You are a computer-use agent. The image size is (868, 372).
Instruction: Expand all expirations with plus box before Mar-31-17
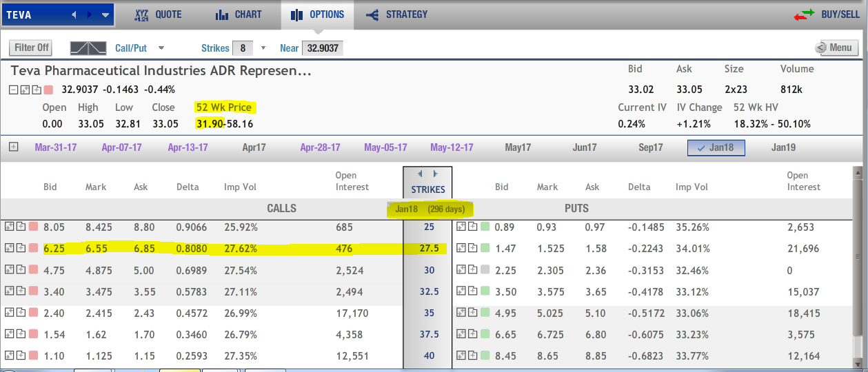[x=13, y=147]
